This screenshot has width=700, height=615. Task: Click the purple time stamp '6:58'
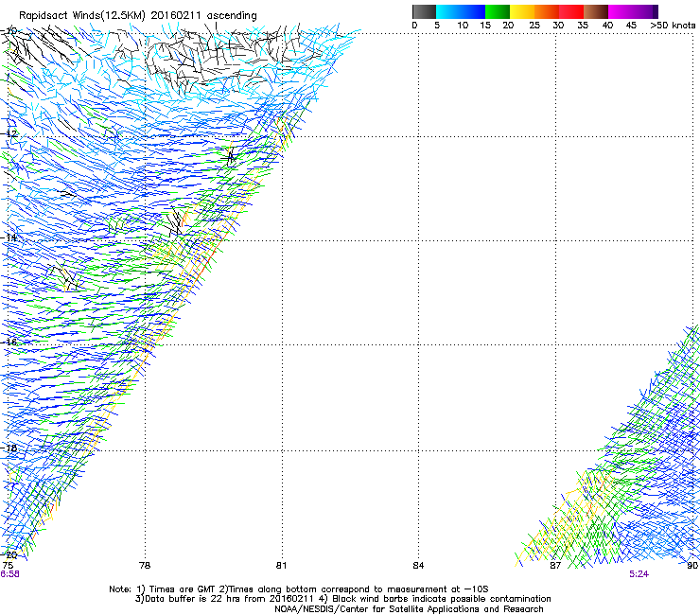click(x=9, y=574)
